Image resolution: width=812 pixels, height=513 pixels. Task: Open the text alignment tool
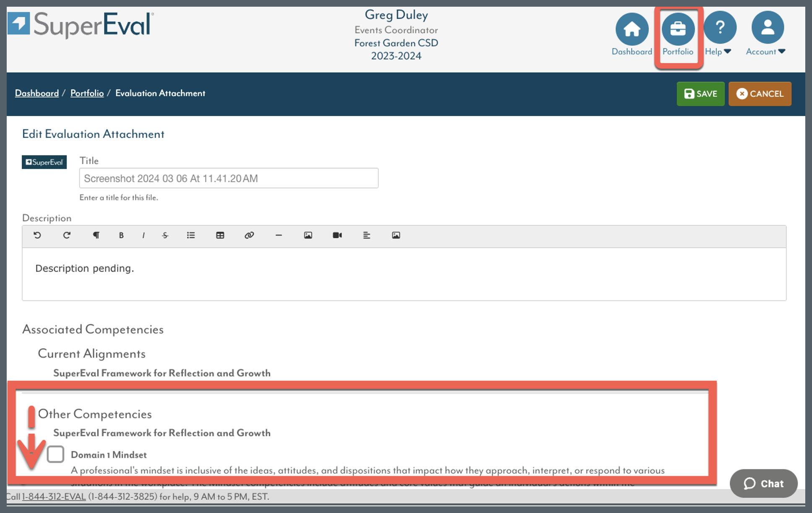click(x=367, y=235)
